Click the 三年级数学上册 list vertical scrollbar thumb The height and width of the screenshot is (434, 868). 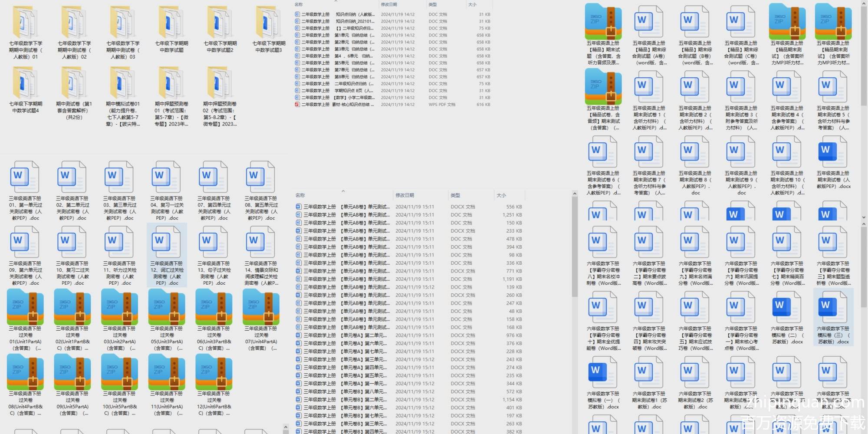(x=575, y=247)
